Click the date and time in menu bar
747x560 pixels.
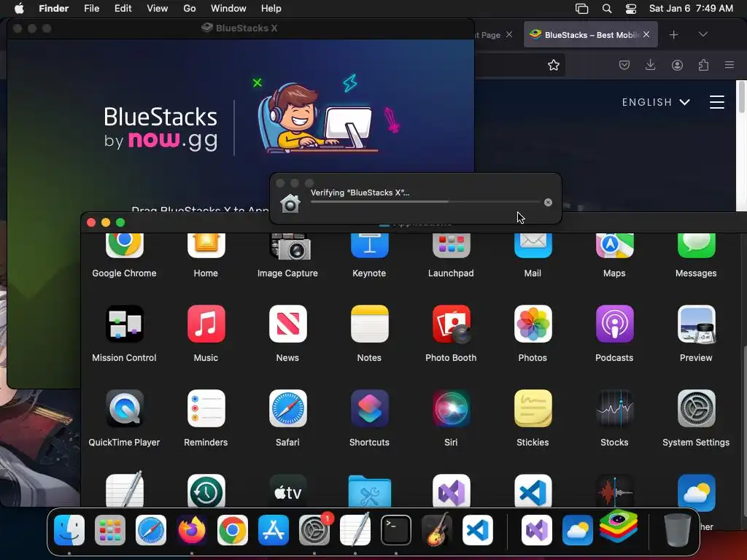point(691,9)
